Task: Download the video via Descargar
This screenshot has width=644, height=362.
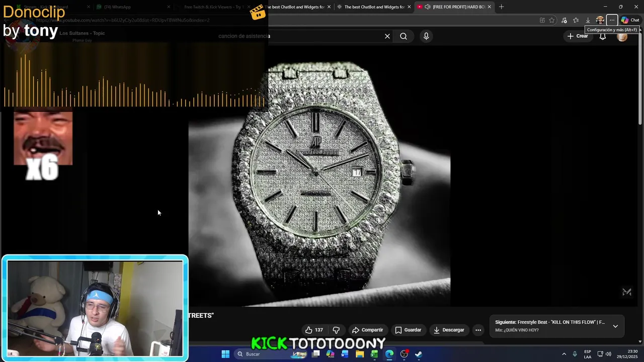Action: pos(449,330)
